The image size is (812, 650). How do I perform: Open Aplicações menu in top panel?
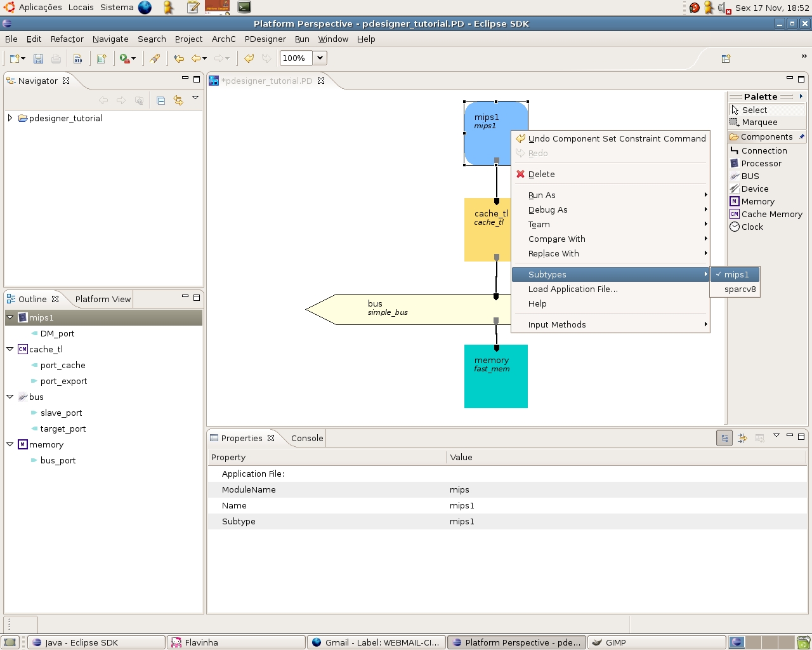pyautogui.click(x=40, y=8)
